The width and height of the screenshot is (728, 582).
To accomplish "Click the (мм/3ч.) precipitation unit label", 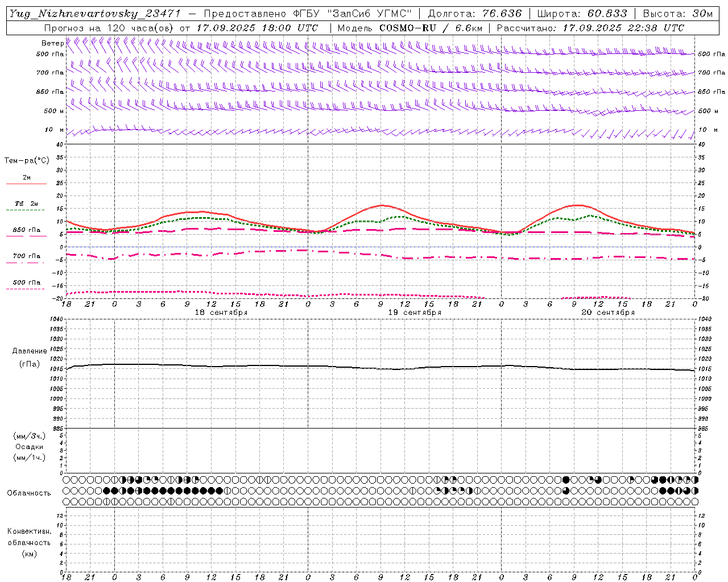I will (30, 436).
